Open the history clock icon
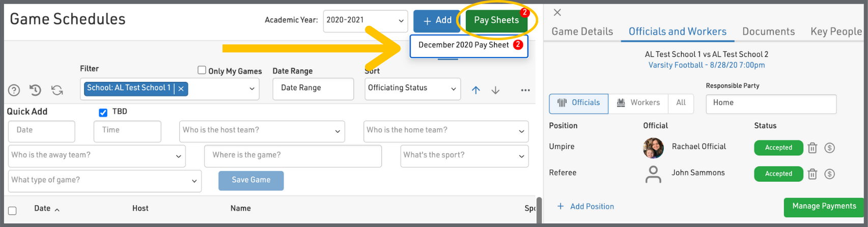 pyautogui.click(x=35, y=90)
